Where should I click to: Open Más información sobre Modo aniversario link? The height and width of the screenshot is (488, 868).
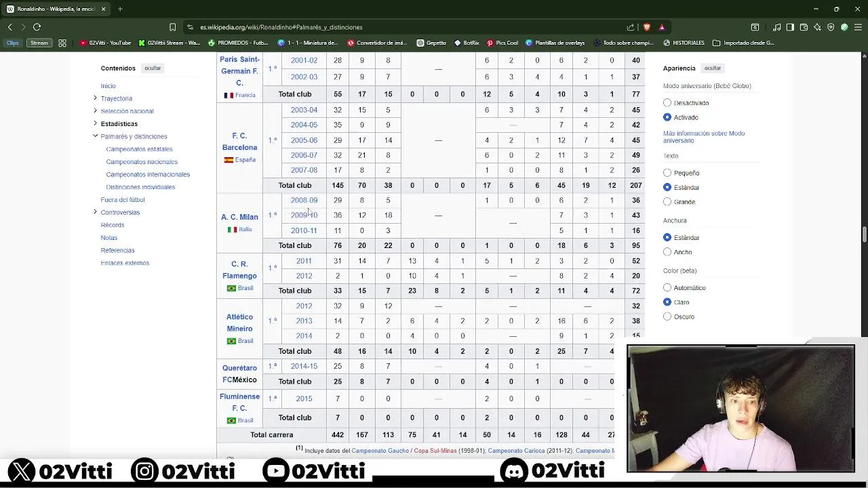[704, 137]
